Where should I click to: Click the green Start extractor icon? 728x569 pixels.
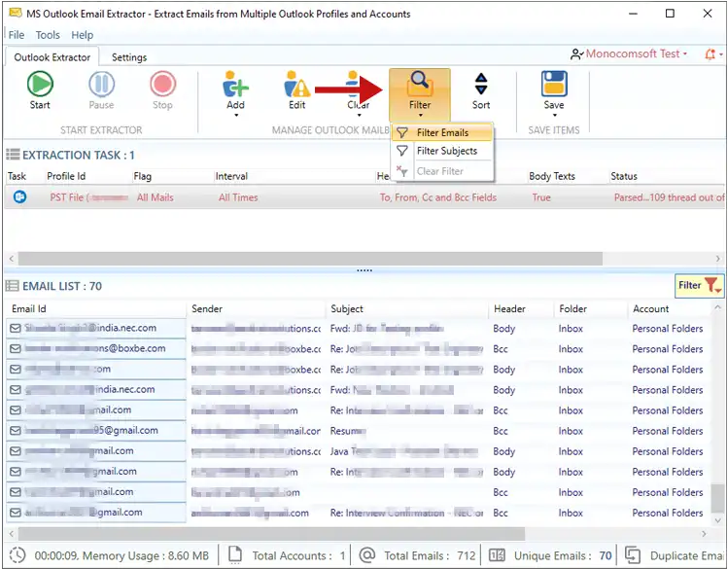click(x=40, y=84)
